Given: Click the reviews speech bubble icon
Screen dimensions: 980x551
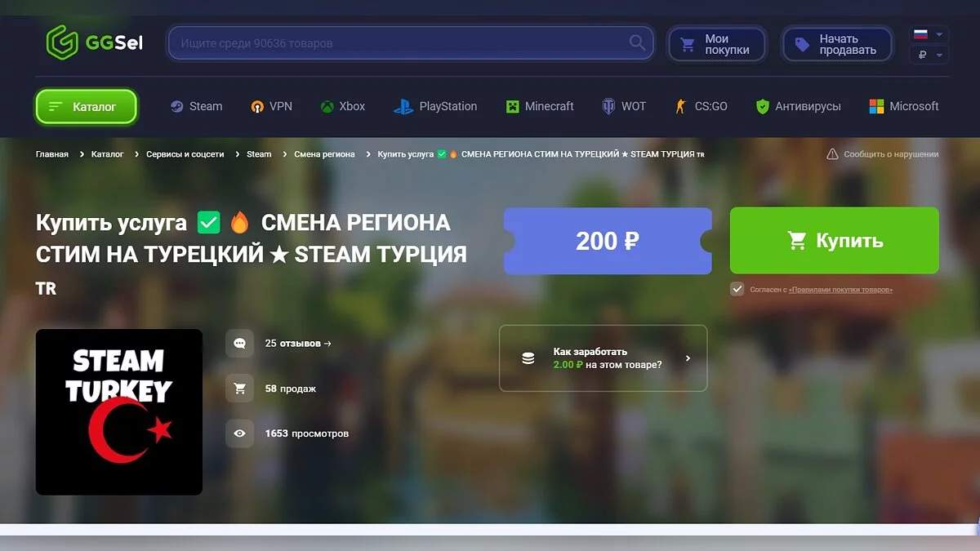Looking at the screenshot, I should 239,344.
